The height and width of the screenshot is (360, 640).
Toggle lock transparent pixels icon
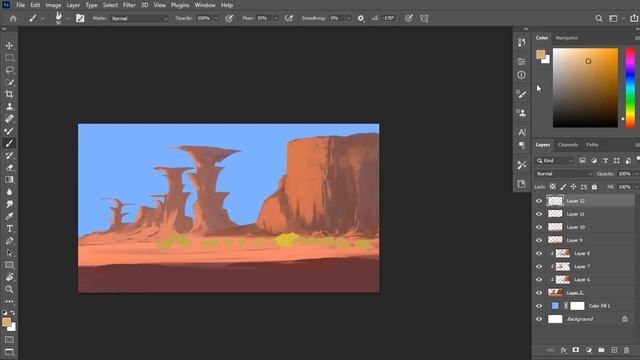coord(553,187)
